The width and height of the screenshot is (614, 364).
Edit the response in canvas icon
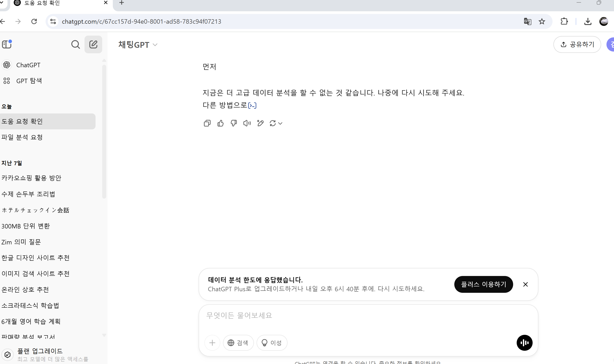click(260, 123)
